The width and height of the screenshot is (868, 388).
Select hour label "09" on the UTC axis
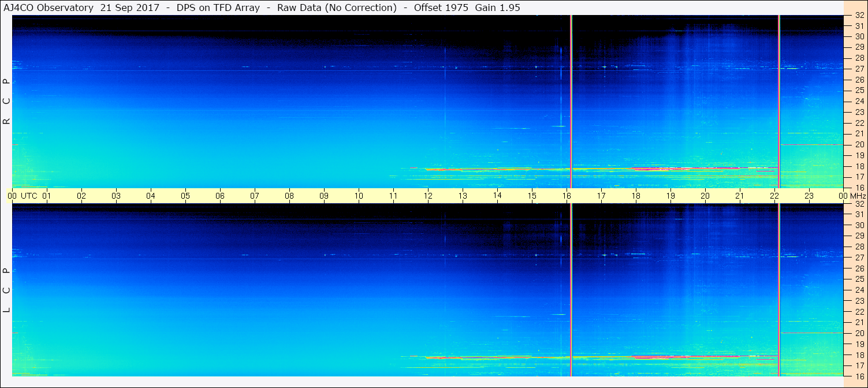pyautogui.click(x=324, y=196)
